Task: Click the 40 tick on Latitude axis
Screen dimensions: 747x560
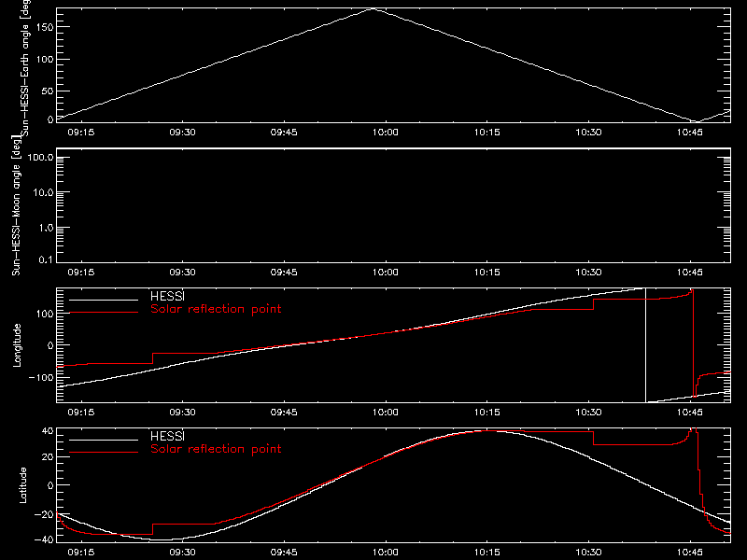Action: (48, 431)
